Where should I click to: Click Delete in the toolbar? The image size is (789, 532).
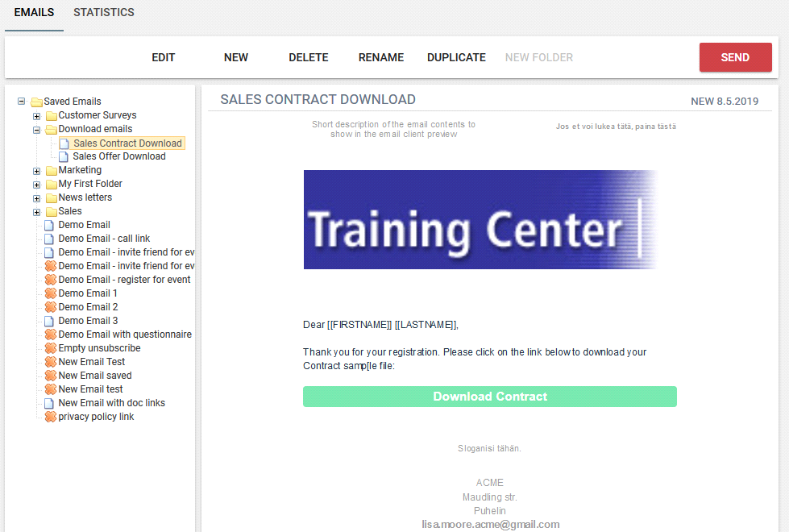click(x=309, y=57)
